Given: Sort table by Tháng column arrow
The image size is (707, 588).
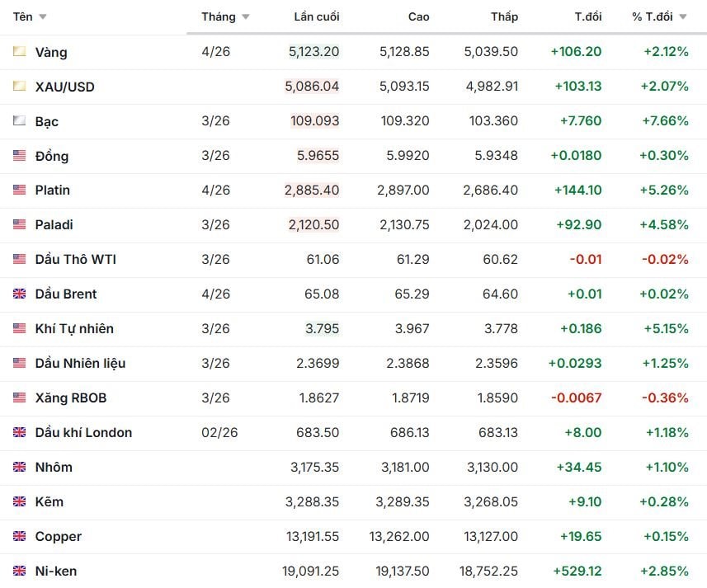Looking at the screenshot, I should pyautogui.click(x=246, y=17).
